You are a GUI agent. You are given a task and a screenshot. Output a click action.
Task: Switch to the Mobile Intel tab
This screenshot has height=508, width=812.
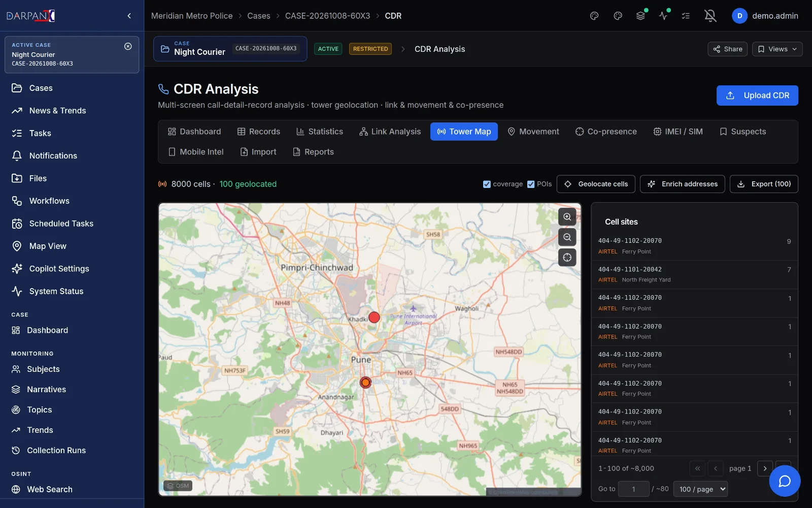coord(196,152)
